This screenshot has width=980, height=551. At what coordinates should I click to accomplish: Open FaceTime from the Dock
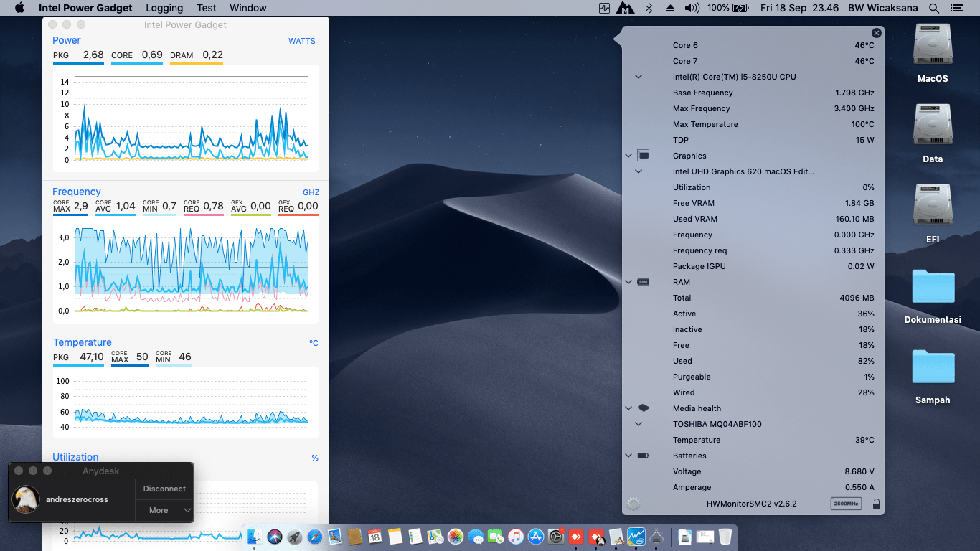(x=496, y=536)
